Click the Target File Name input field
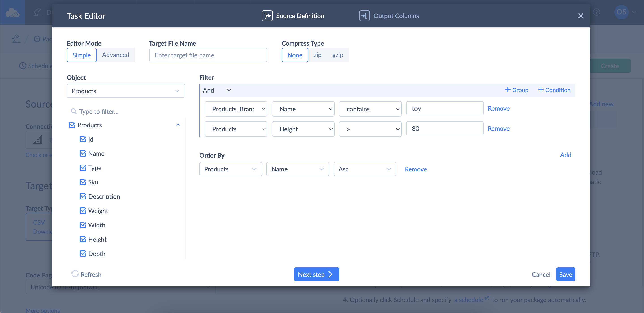 (x=208, y=55)
